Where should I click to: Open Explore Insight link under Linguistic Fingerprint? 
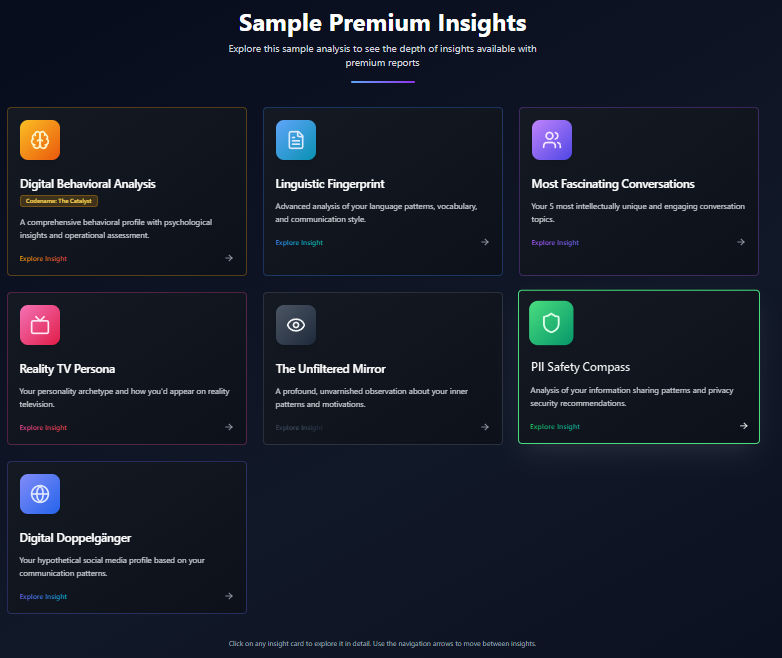pos(299,242)
